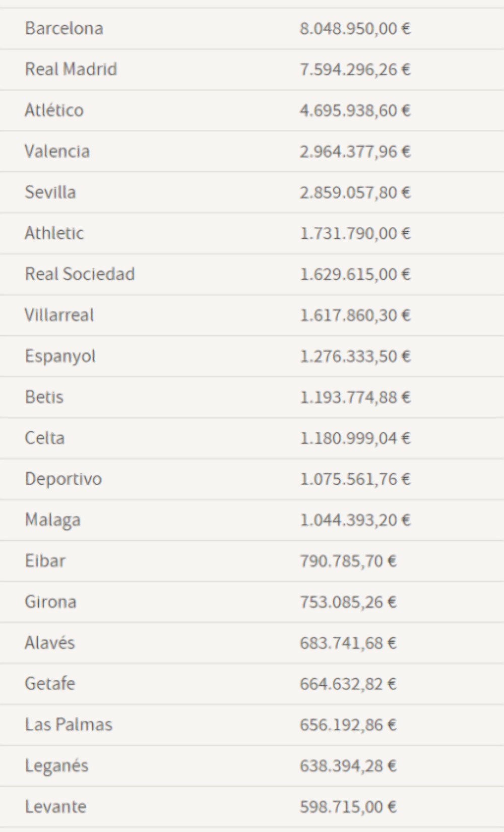Click Levante's amount 598.715,00 €

pos(348,807)
